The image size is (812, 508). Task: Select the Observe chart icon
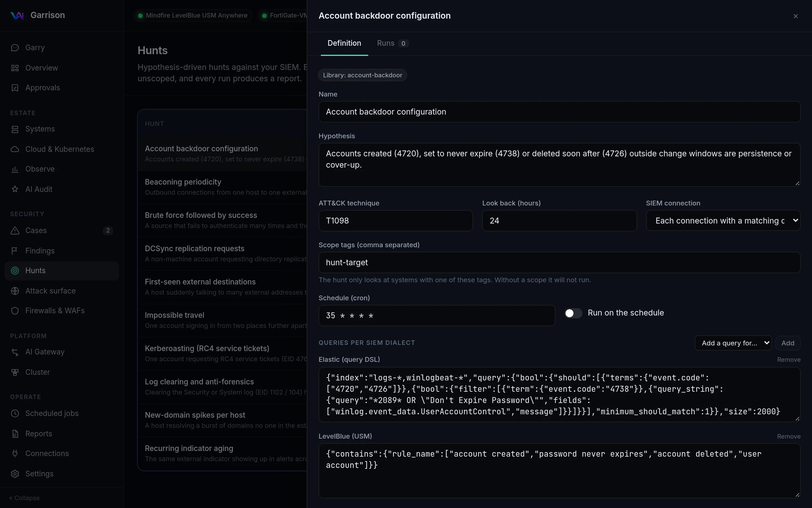(x=15, y=169)
